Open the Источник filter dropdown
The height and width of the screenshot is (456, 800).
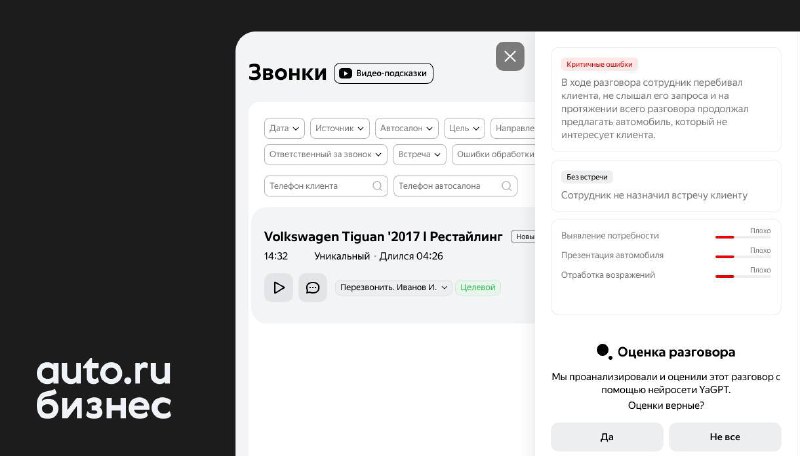click(339, 128)
